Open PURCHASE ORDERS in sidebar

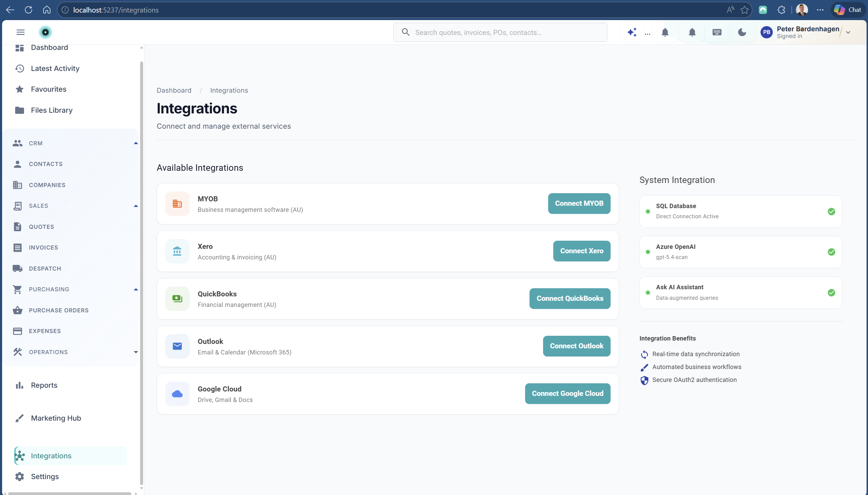click(58, 310)
